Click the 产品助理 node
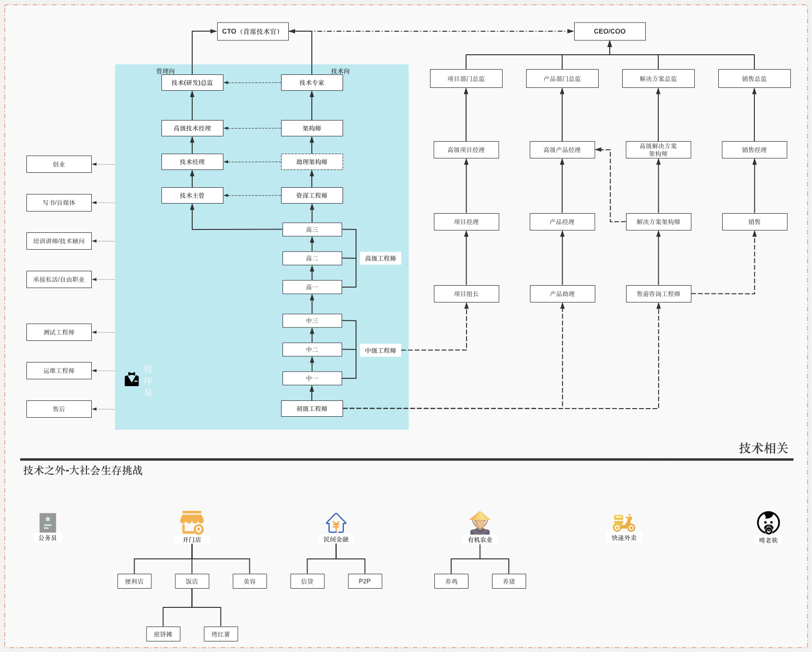Image resolution: width=812 pixels, height=652 pixels. click(562, 294)
